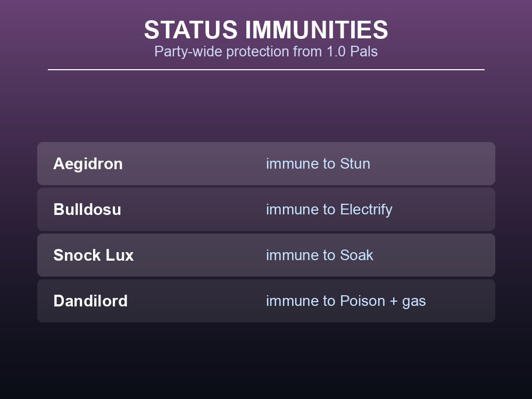
Task: Click the word STATUS in the title
Action: 190,30
